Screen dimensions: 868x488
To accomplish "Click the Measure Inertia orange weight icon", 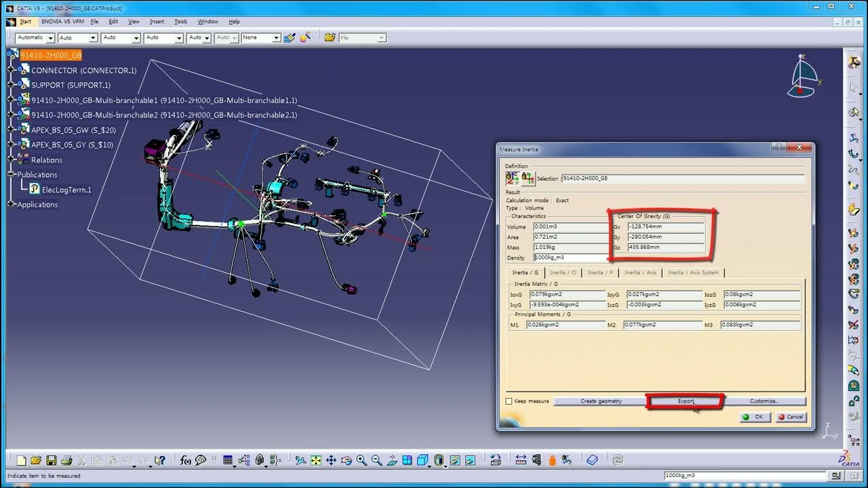I will (552, 460).
